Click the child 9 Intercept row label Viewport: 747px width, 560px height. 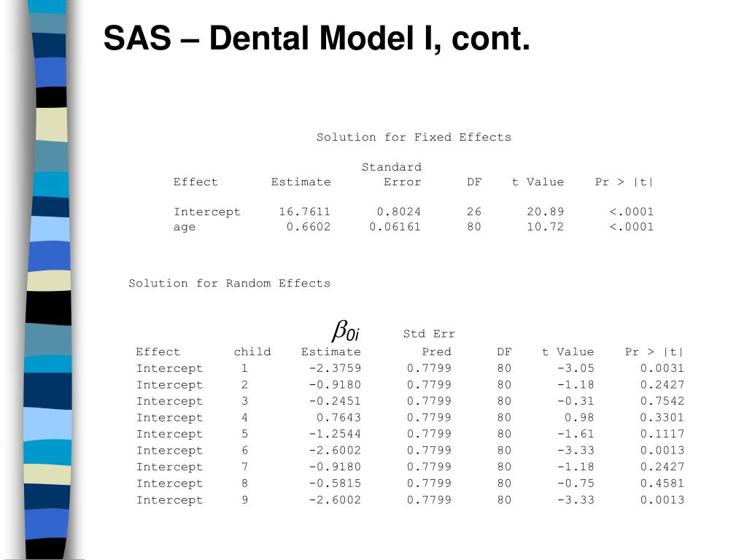(x=169, y=500)
